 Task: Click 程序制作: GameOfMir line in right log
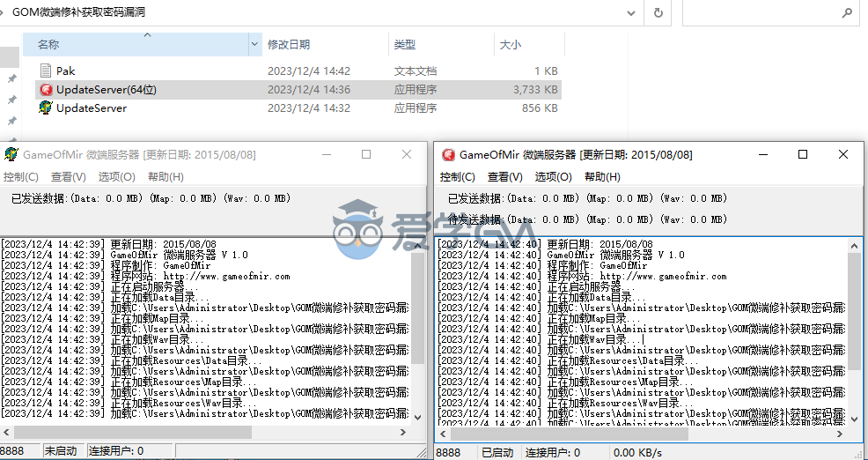click(x=542, y=265)
